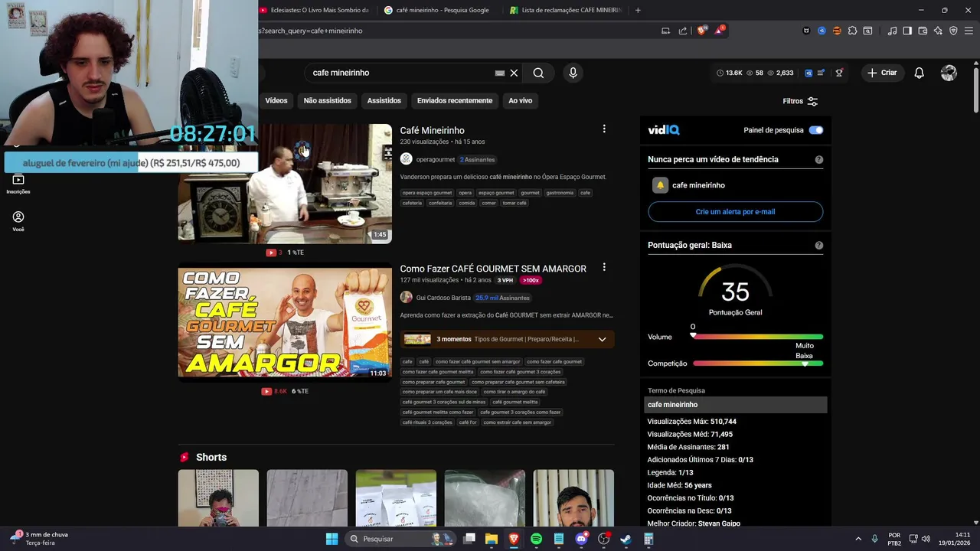Click the bell icon beside cafe mineirinho
This screenshot has height=551, width=980.
(660, 185)
